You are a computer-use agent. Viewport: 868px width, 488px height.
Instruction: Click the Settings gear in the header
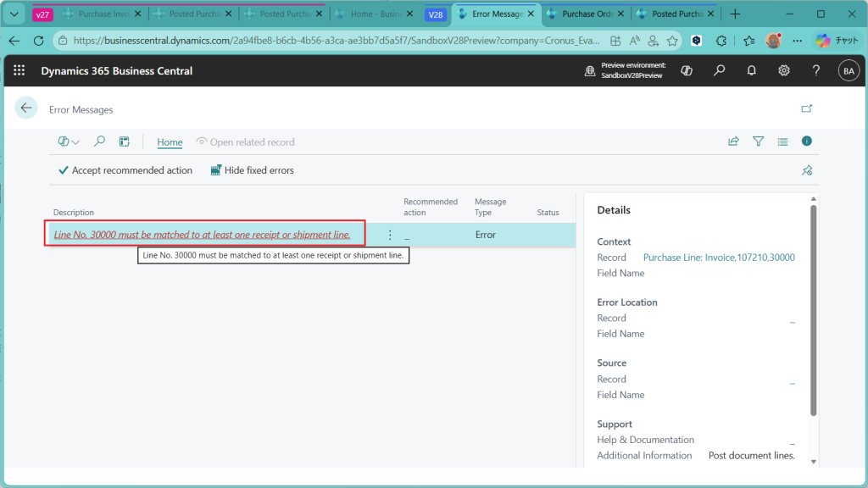(784, 71)
